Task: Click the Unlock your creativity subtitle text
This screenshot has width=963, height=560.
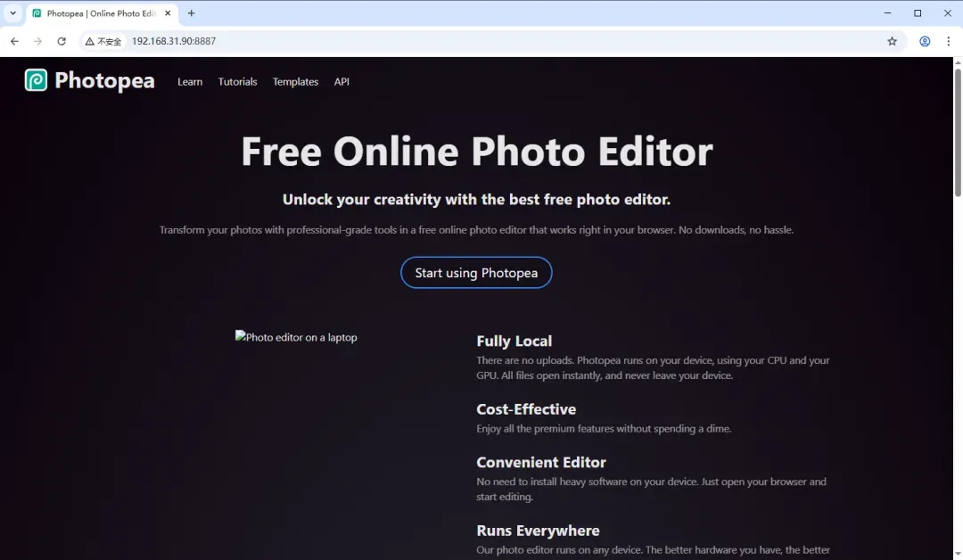Action: [x=476, y=200]
